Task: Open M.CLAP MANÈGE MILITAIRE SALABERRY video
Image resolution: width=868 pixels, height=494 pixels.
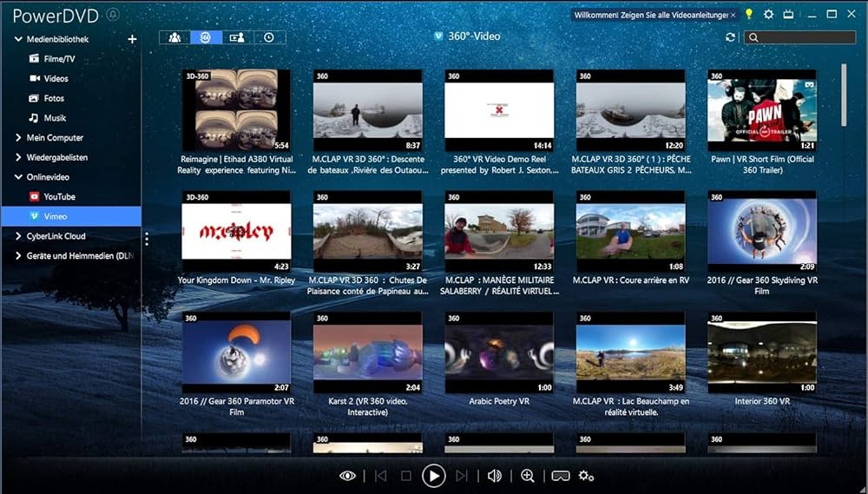Action: [499, 232]
